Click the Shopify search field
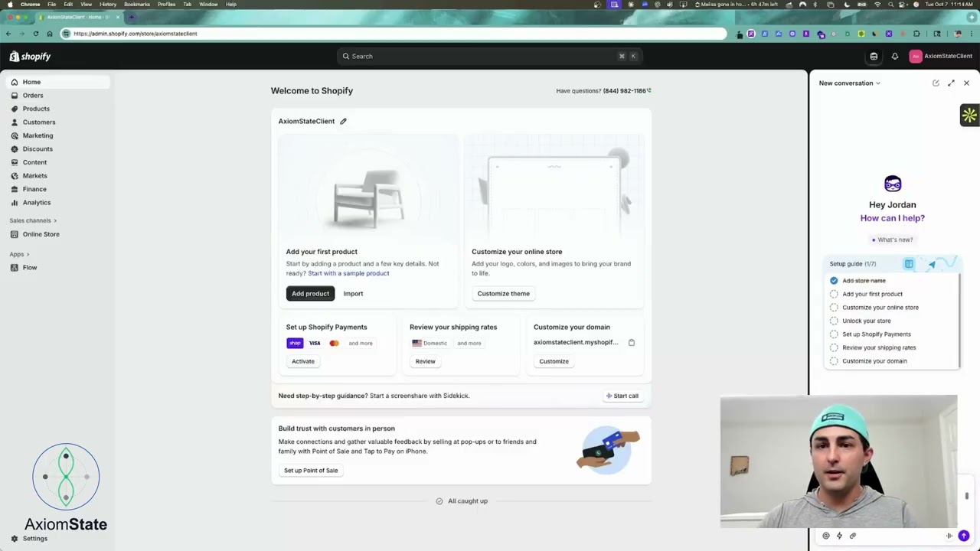The image size is (980, 551). point(490,56)
